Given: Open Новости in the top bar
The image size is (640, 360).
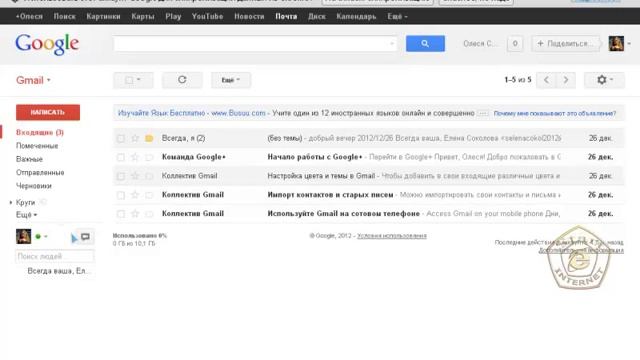Looking at the screenshot, I should pos(249,17).
